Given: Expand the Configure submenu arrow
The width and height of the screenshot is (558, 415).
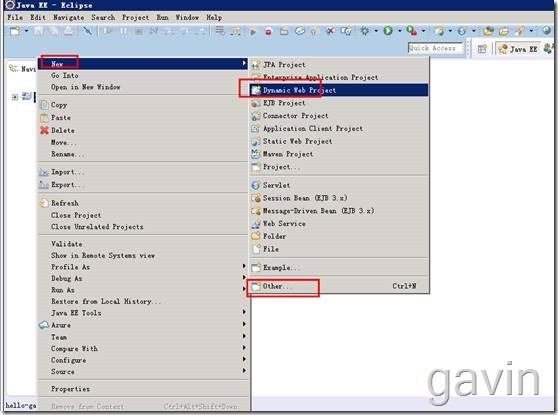Looking at the screenshot, I should [244, 359].
